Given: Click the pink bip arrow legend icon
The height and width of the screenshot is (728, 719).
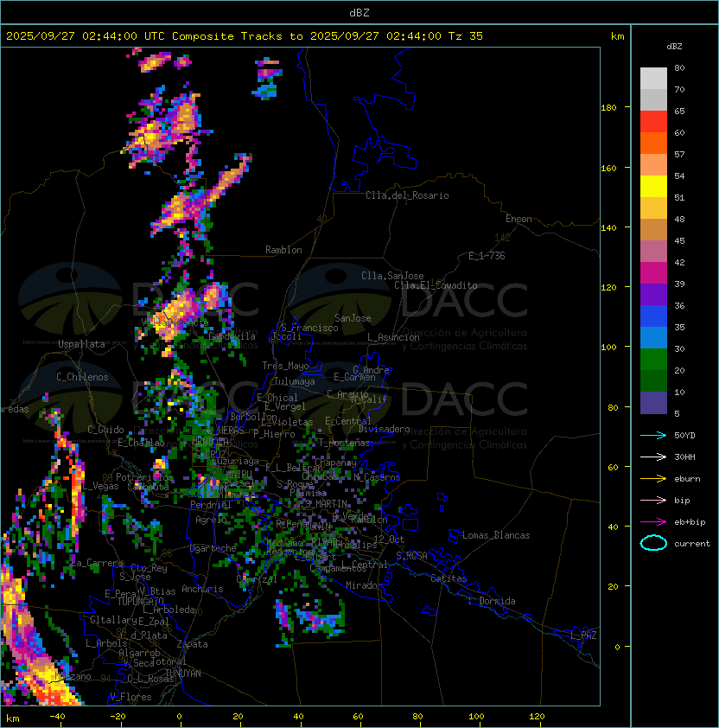Looking at the screenshot, I should [653, 500].
